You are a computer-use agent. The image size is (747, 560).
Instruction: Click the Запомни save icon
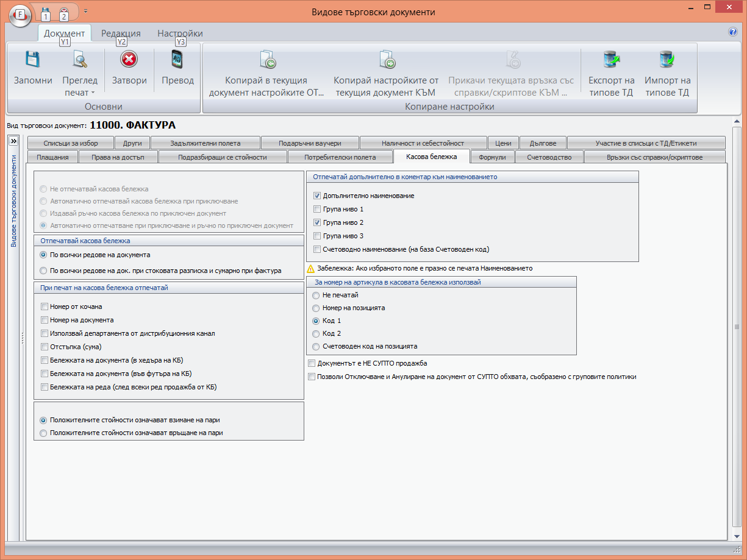tap(32, 60)
